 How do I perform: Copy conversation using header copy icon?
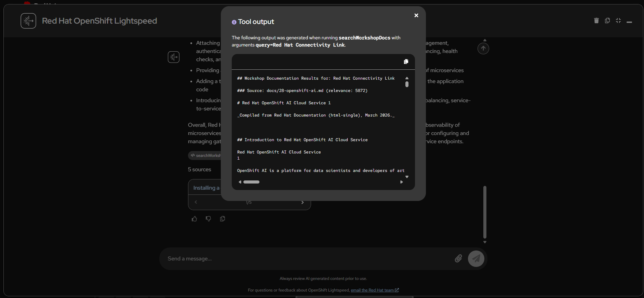pyautogui.click(x=607, y=21)
